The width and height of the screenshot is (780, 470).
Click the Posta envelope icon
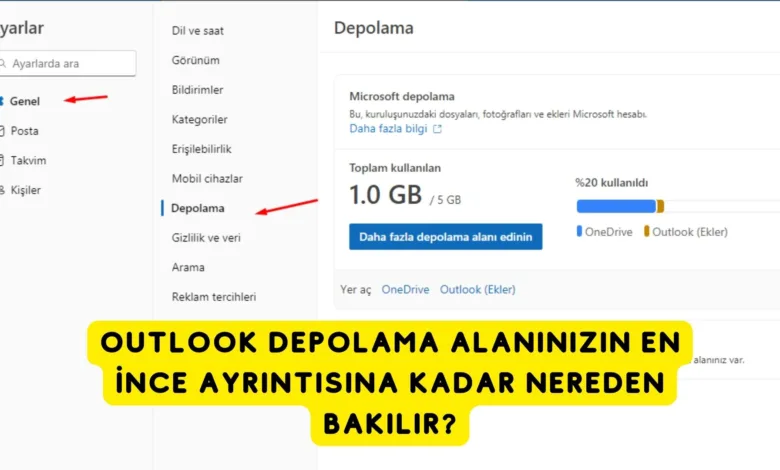pyautogui.click(x=1, y=131)
